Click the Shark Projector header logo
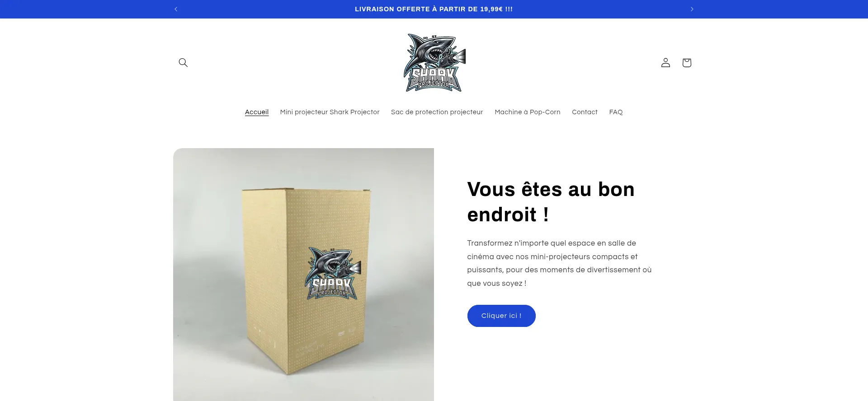Screen dimensions: 868x401 coord(434,62)
